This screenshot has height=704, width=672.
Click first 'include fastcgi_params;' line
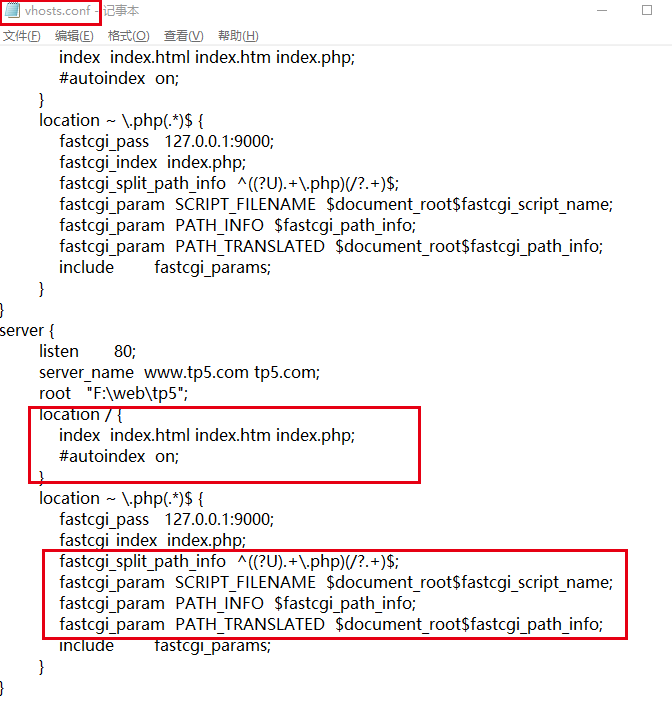click(x=165, y=268)
